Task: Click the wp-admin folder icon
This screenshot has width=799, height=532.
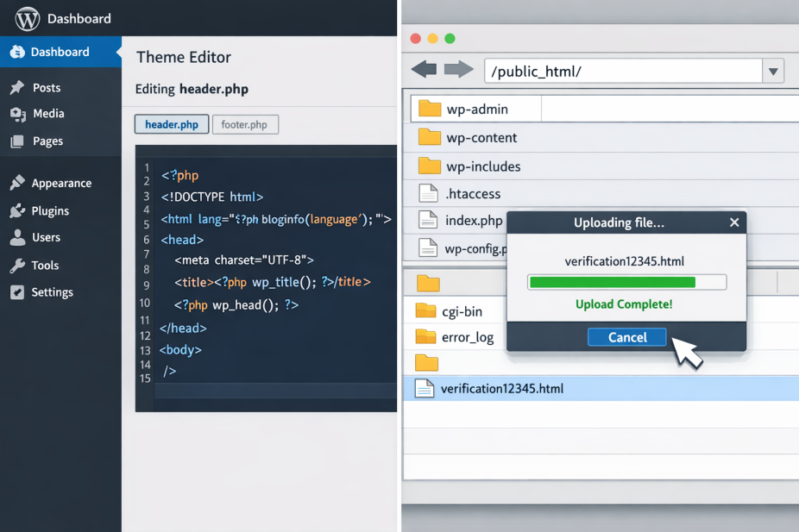Action: pyautogui.click(x=429, y=109)
